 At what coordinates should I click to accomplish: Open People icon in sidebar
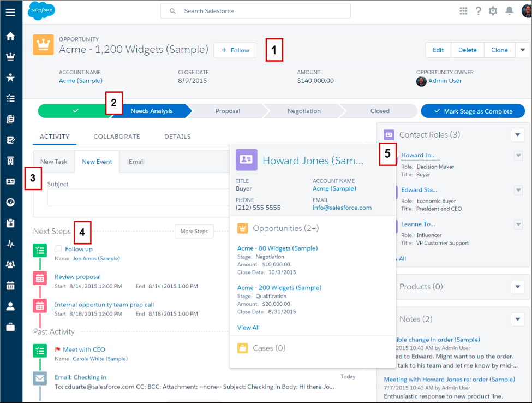(10, 306)
